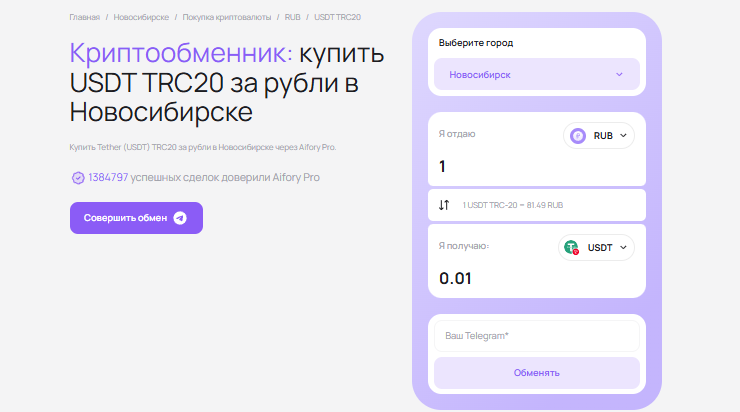Click the Совершить обмен button
Viewport: 740px width, 412px height.
click(x=136, y=218)
